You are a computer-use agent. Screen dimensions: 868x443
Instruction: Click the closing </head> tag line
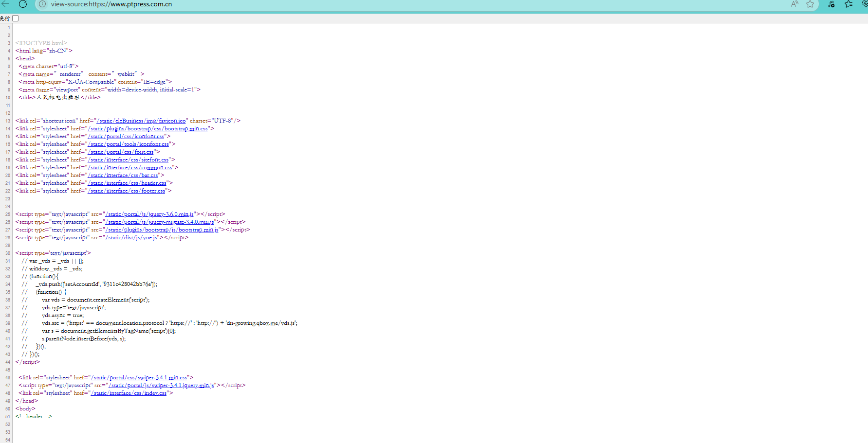(x=26, y=401)
